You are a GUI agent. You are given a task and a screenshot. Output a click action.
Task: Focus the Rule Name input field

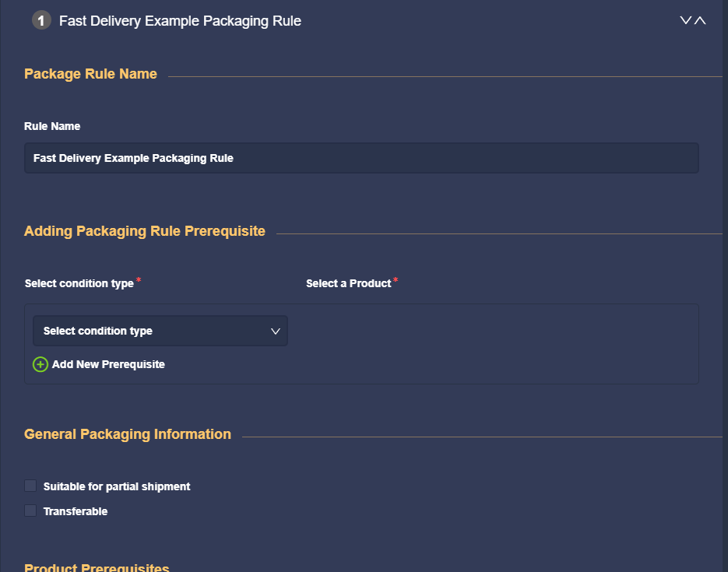361,158
